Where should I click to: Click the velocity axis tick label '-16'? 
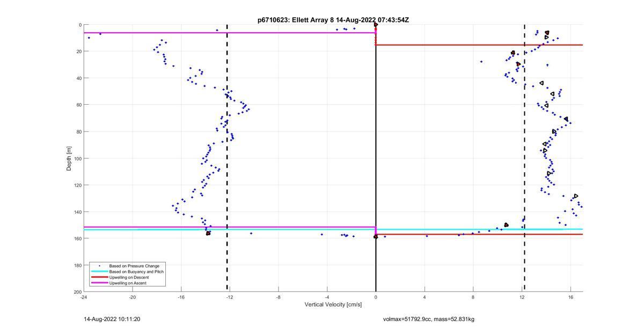click(x=181, y=297)
